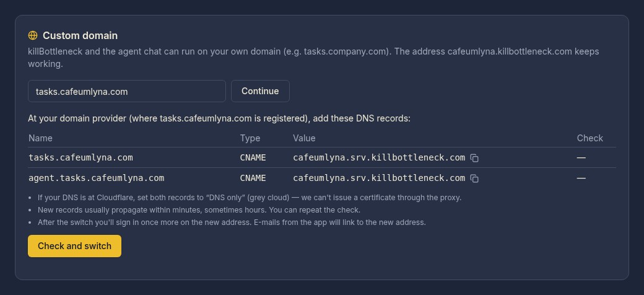Focus the domain input field
This screenshot has height=295, width=644.
[126, 91]
